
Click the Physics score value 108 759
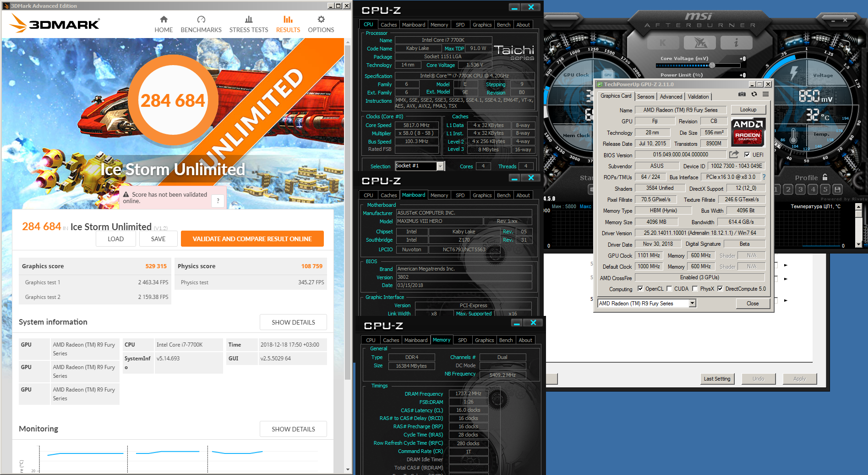click(x=312, y=266)
